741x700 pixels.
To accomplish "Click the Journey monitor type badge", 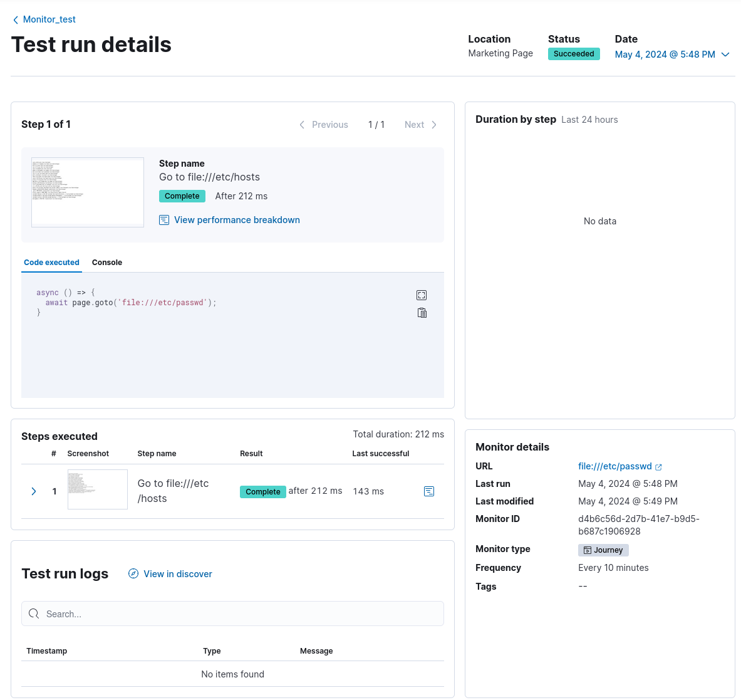I will 603,550.
